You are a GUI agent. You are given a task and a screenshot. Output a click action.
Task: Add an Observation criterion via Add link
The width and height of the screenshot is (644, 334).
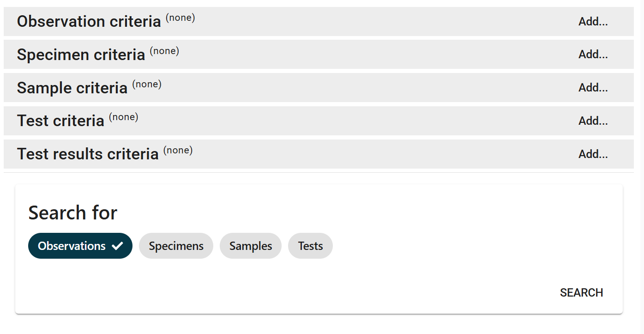click(x=593, y=21)
